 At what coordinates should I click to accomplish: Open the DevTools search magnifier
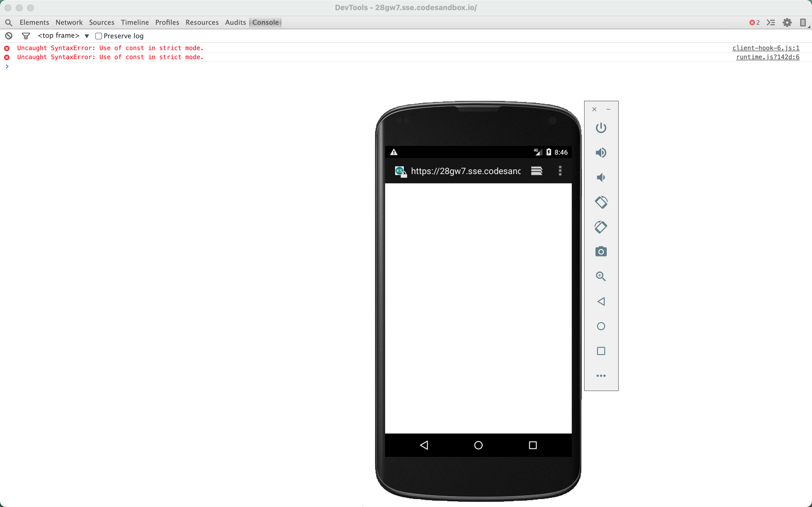pyautogui.click(x=9, y=23)
